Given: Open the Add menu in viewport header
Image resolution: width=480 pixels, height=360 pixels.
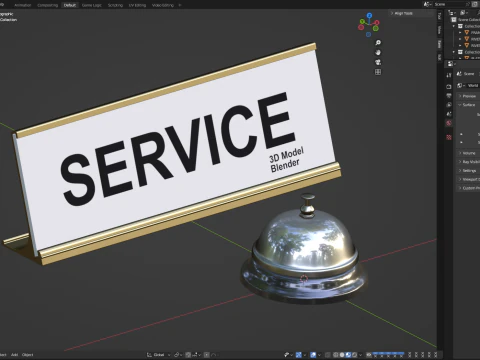Looking at the screenshot, I should [x=14, y=355].
